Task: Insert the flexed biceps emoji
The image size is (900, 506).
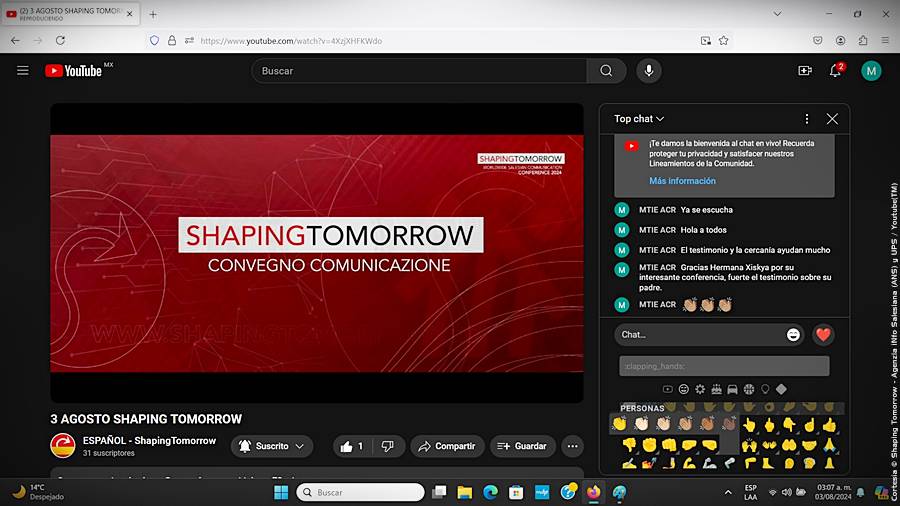Action: [689, 463]
